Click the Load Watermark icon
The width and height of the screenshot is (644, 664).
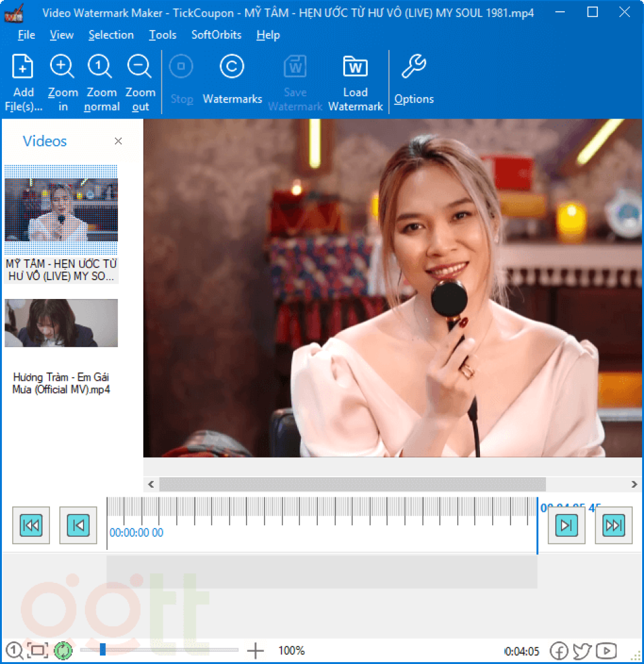pyautogui.click(x=355, y=67)
